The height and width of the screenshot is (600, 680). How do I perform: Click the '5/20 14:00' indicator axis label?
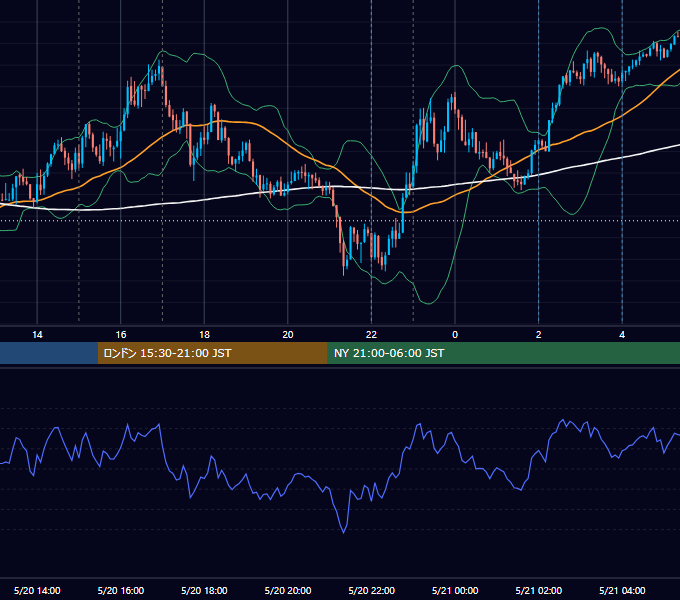coord(37,590)
